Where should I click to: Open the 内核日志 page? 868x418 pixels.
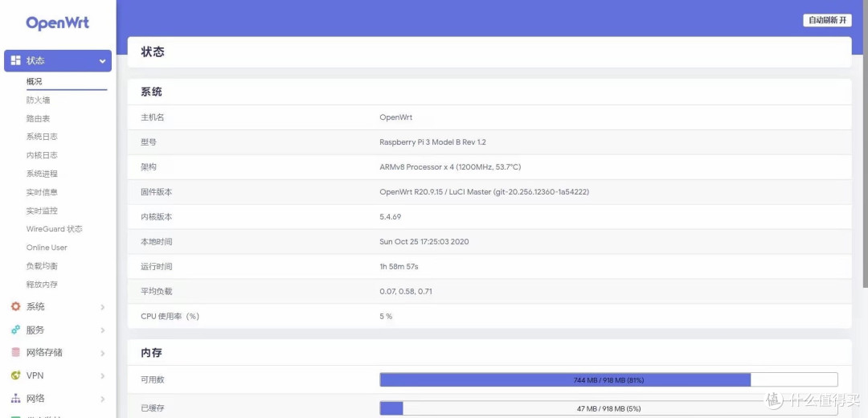point(42,155)
